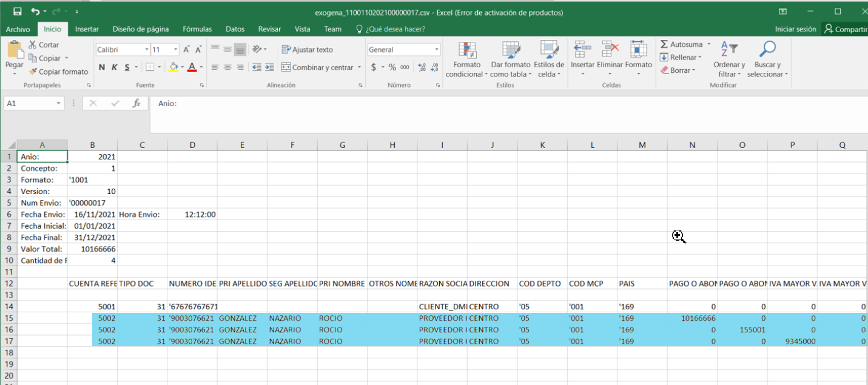Apply accounting currency format

tap(374, 67)
